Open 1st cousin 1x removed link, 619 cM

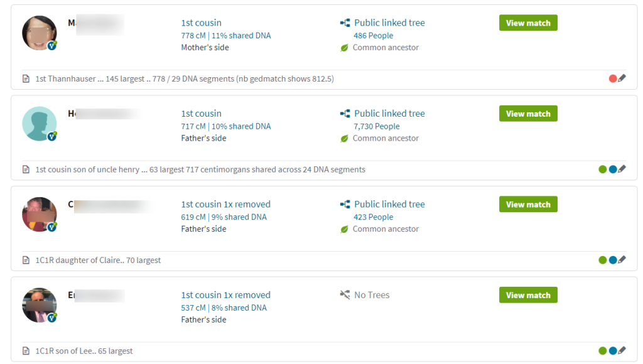tap(226, 204)
